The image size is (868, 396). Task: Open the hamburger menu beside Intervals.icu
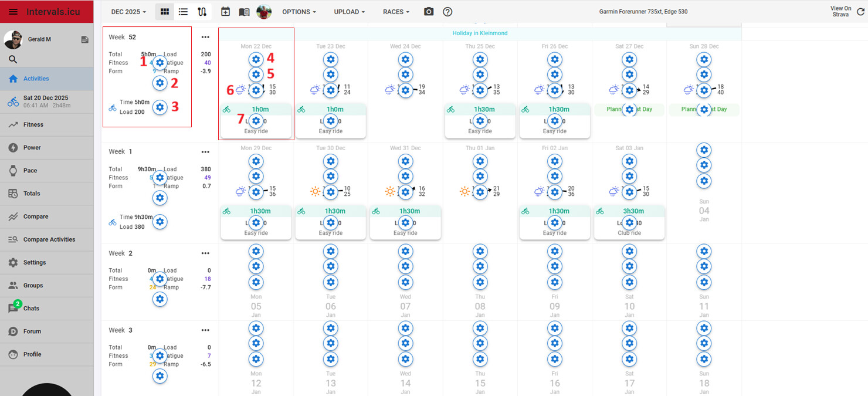(x=13, y=12)
